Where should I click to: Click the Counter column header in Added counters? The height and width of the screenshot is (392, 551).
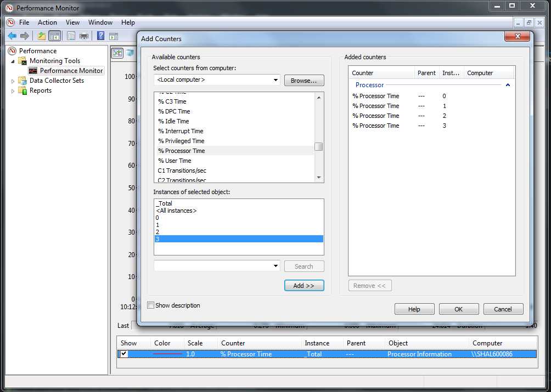381,73
